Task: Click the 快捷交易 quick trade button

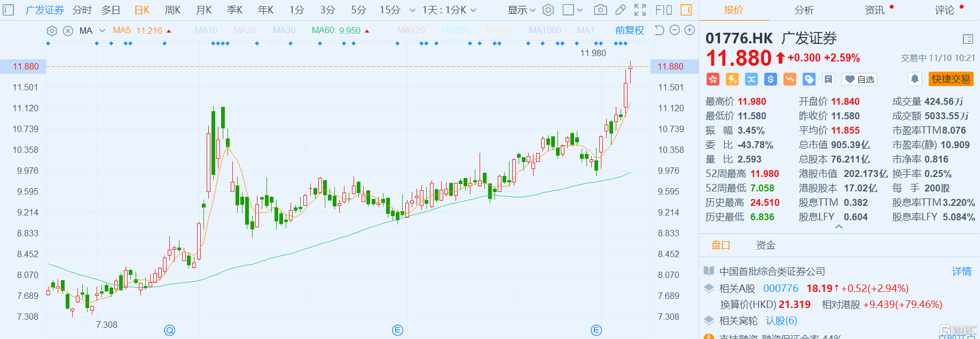Action: 951,79
